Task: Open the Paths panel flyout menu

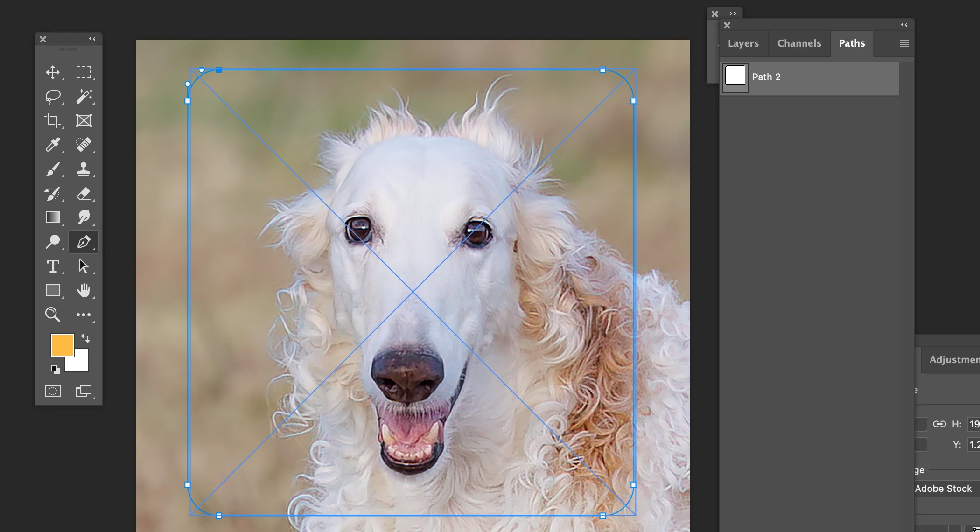Action: click(904, 43)
